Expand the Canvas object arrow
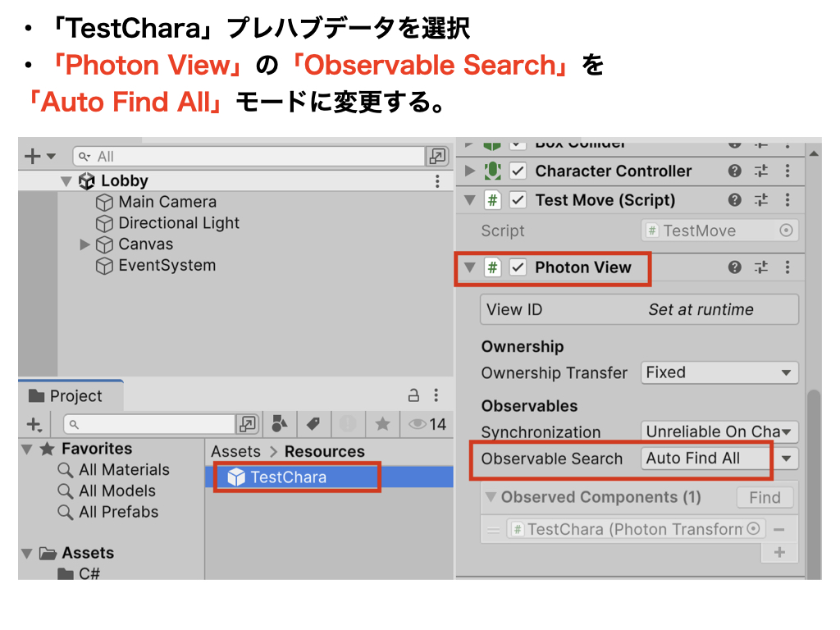Viewport: 840px width, 630px height. pos(84,244)
